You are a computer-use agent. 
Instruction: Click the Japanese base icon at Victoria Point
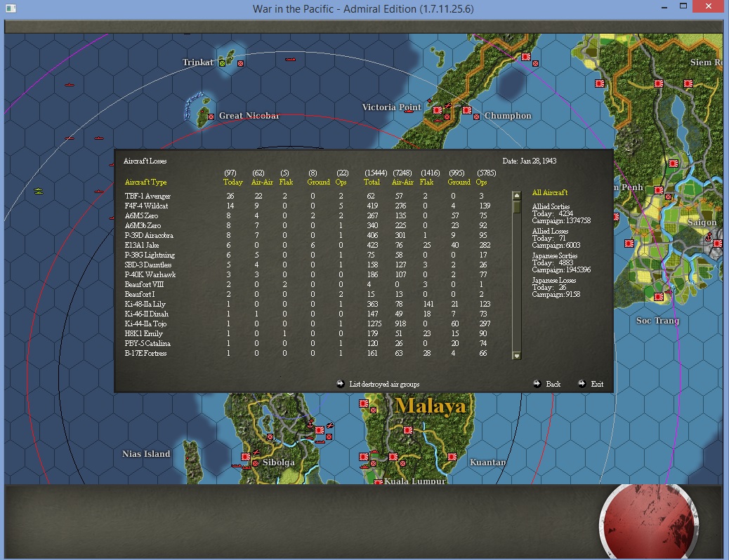(438, 110)
